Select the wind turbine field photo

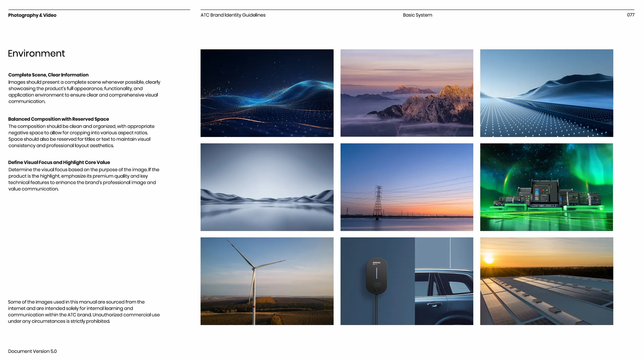click(x=267, y=281)
